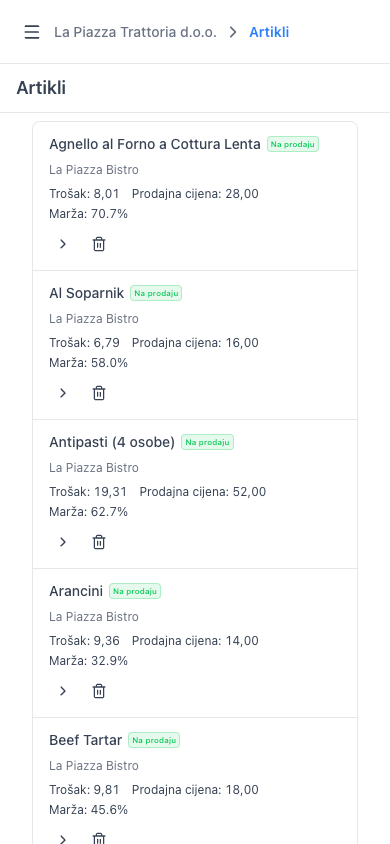Delete the Al Soparnik item

[x=99, y=393]
